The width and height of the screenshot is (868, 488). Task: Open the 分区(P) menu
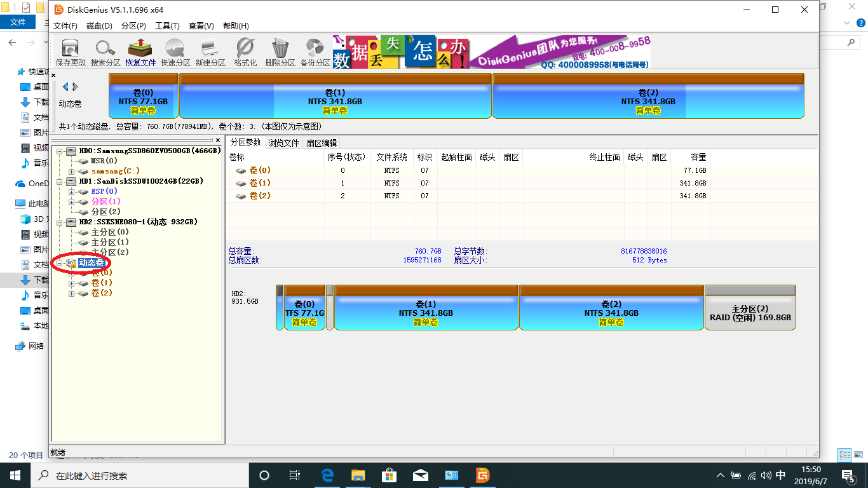coord(133,26)
